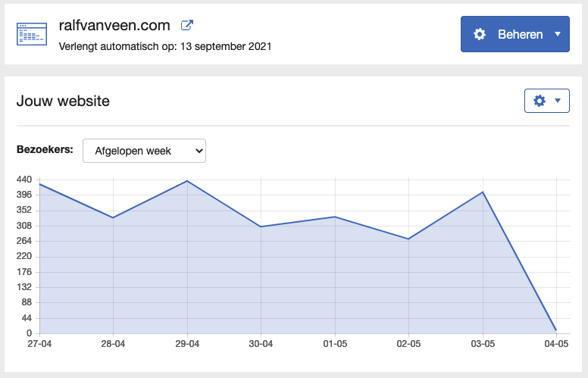Click the 29-04 peak on the visitors chart
This screenshot has width=588, height=378.
pos(187,181)
